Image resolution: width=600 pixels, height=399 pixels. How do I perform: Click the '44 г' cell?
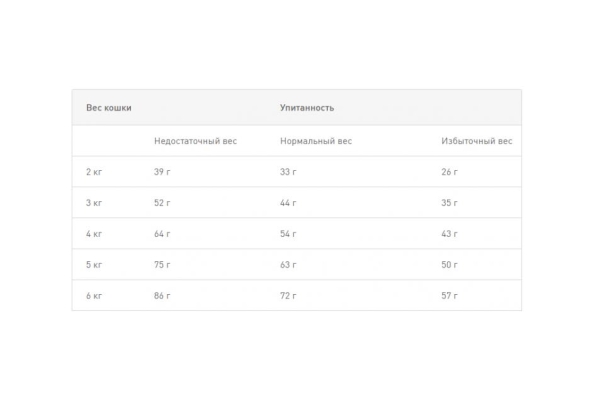pyautogui.click(x=288, y=203)
